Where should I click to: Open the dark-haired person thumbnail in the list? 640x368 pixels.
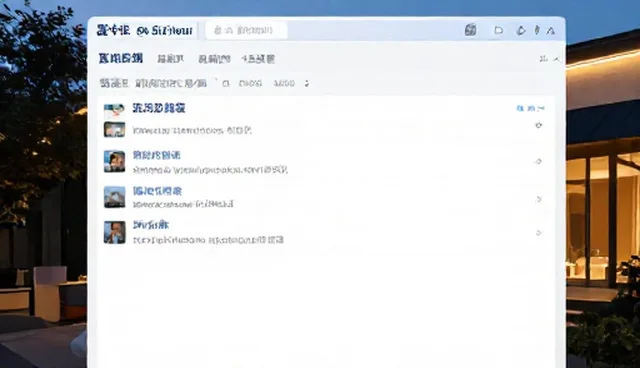tap(114, 161)
